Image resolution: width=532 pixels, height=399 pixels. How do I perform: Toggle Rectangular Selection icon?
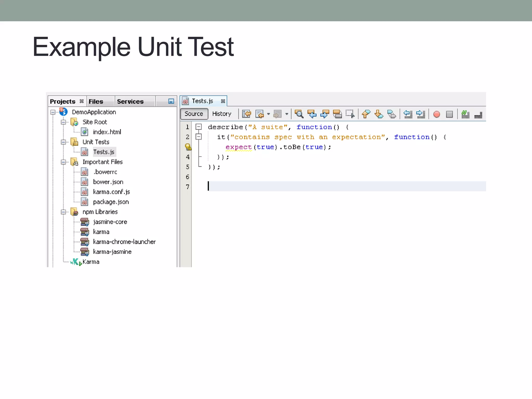[350, 114]
